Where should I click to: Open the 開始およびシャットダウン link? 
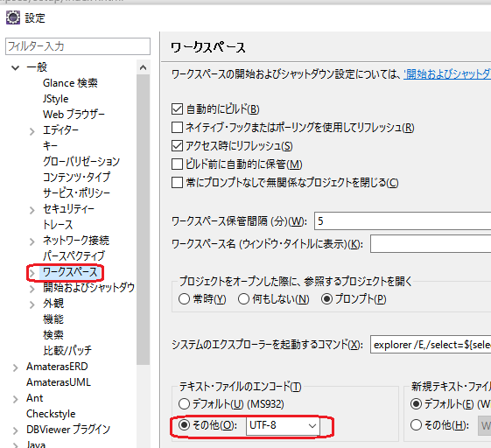coord(447,74)
